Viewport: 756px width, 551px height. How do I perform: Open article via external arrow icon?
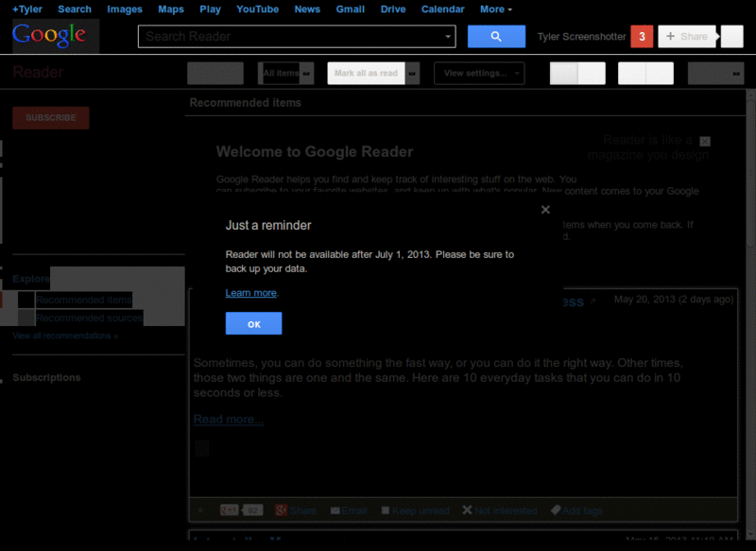pos(593,301)
